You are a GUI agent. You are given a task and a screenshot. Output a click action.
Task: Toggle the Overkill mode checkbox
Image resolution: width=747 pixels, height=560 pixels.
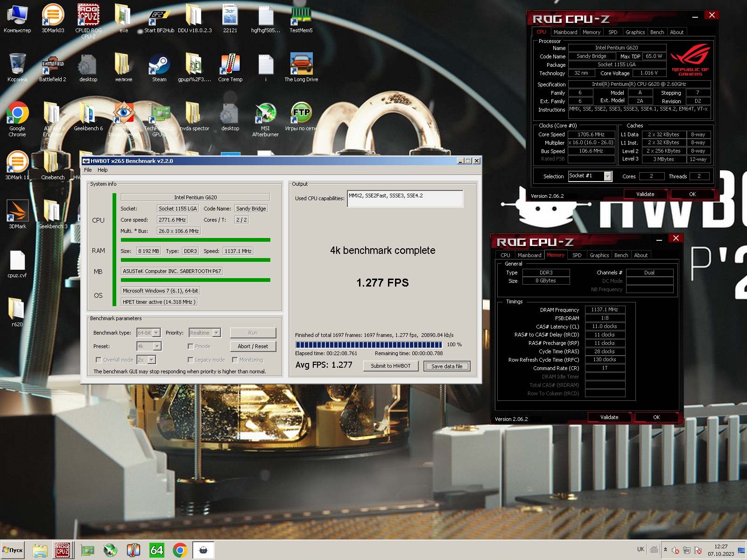(98, 360)
